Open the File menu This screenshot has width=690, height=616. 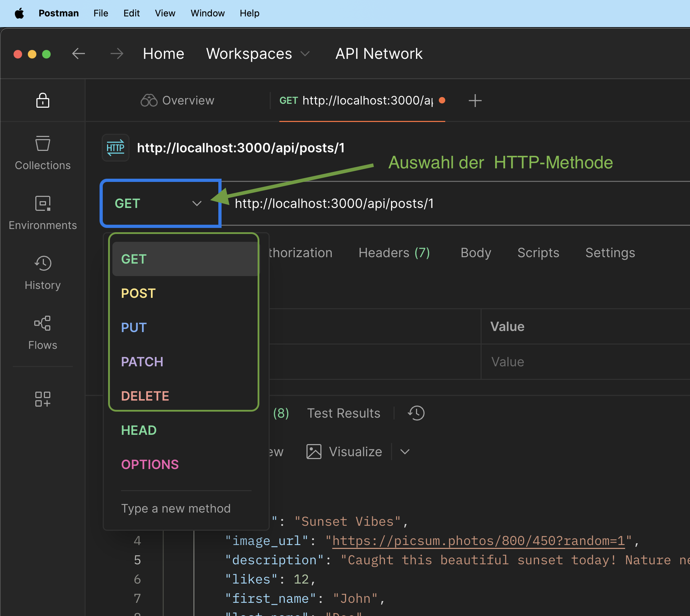101,13
